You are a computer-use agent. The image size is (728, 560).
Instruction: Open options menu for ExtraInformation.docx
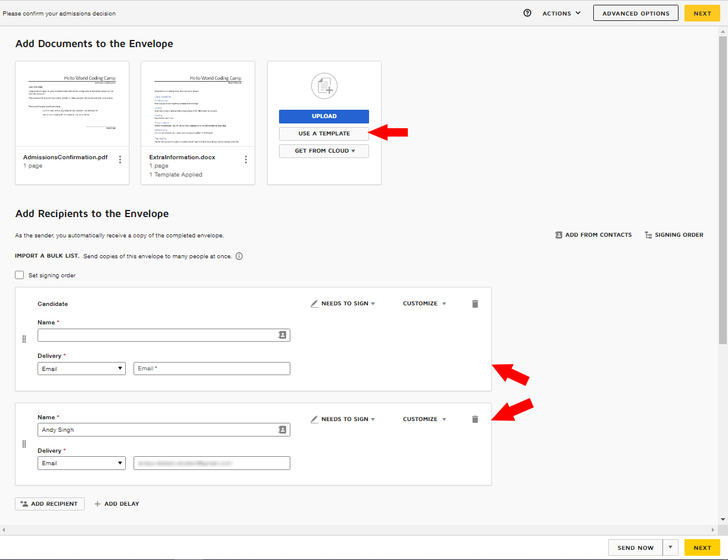click(246, 159)
